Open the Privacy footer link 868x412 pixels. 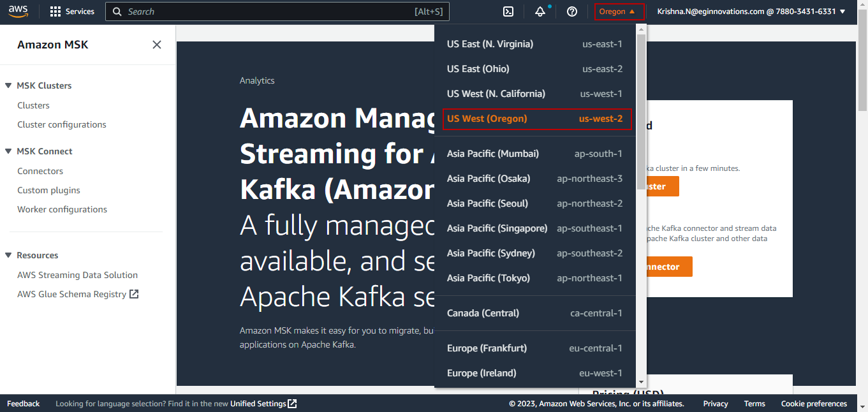pos(716,404)
